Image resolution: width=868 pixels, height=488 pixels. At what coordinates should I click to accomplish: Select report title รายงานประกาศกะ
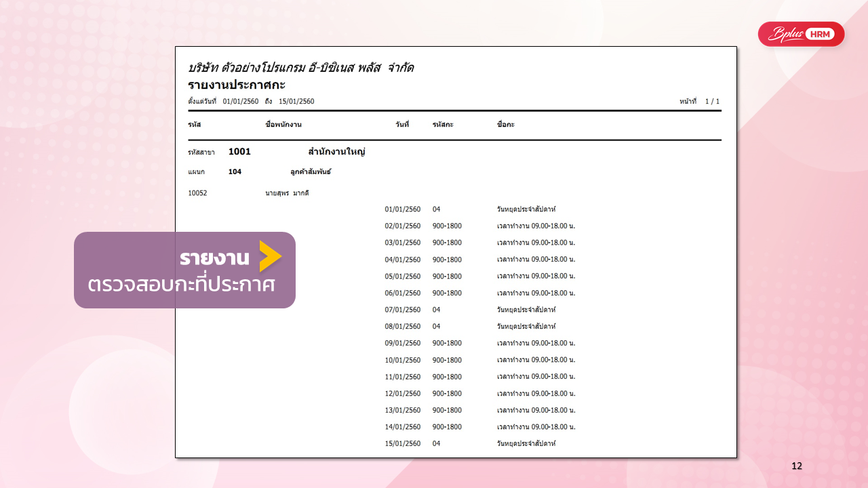pos(237,85)
